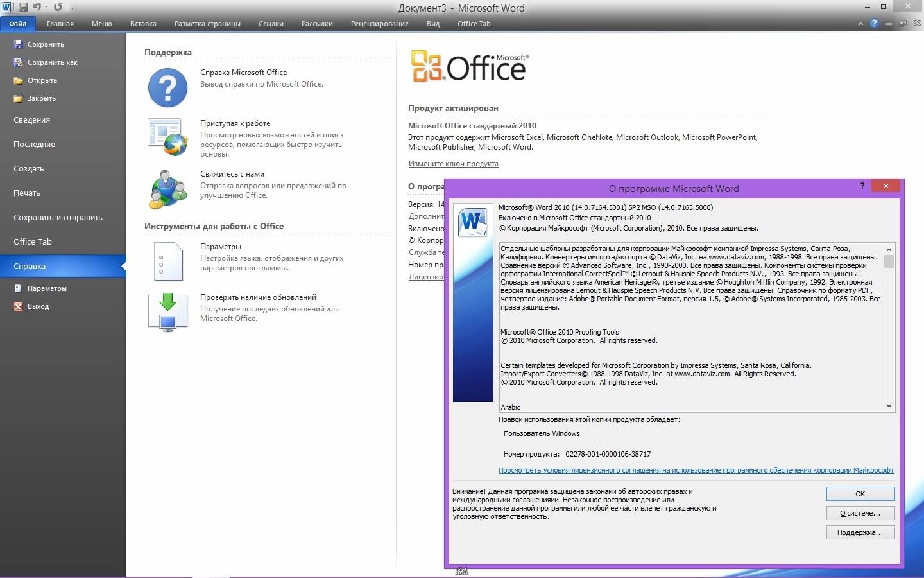Click the Служба те link behind dialog

click(426, 252)
